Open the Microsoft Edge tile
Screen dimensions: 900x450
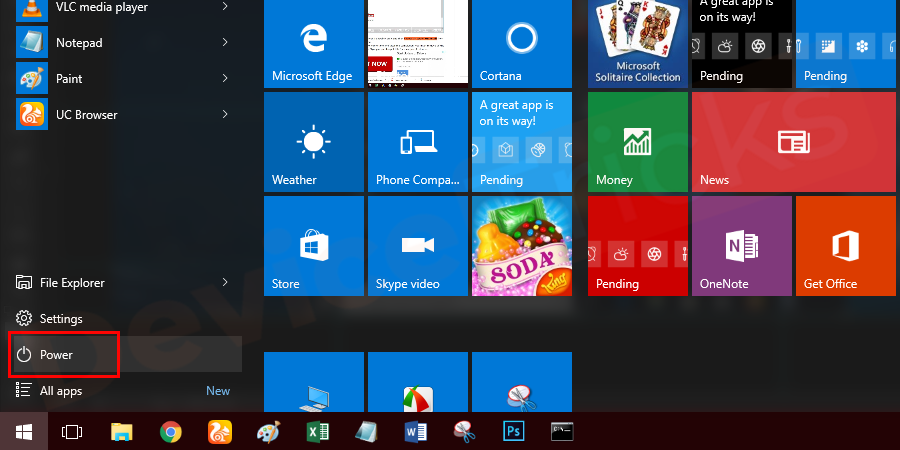(x=314, y=44)
